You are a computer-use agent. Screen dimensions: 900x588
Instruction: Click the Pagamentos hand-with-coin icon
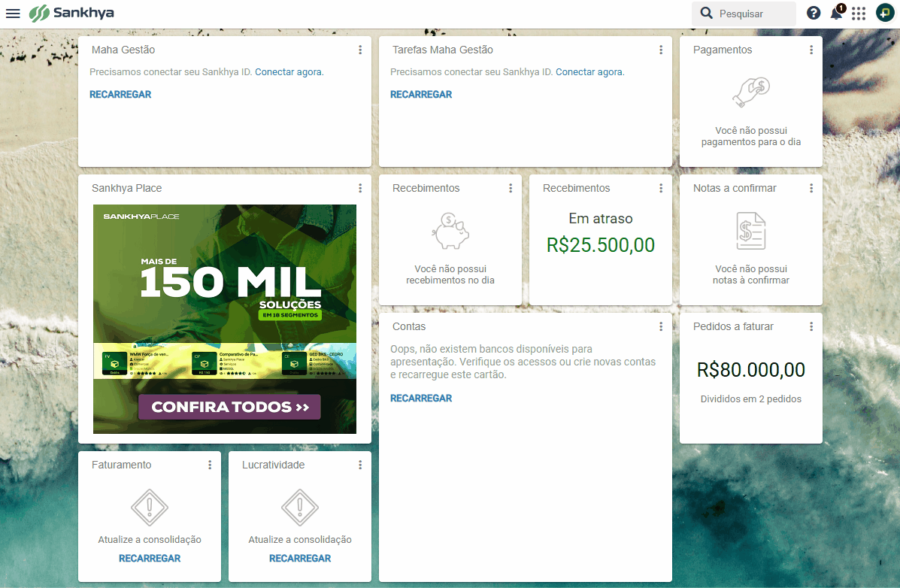pyautogui.click(x=751, y=92)
